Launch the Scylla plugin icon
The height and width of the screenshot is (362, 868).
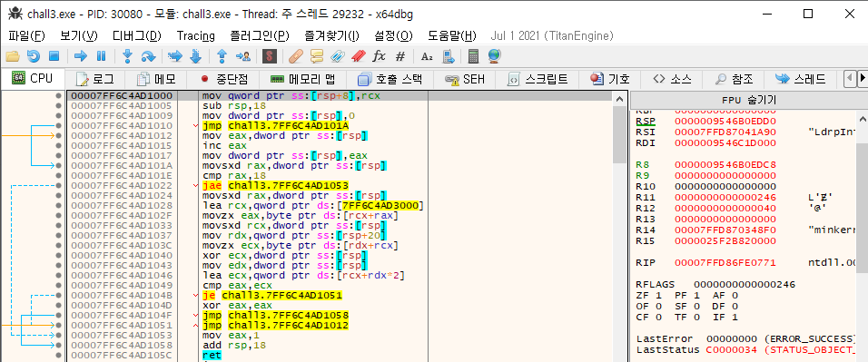click(270, 56)
